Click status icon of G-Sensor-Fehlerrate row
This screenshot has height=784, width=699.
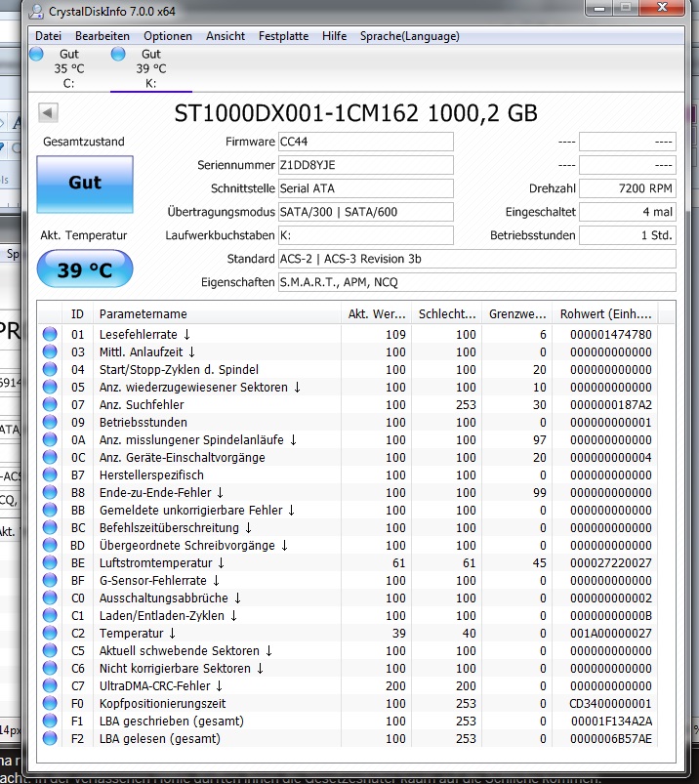tap(50, 580)
